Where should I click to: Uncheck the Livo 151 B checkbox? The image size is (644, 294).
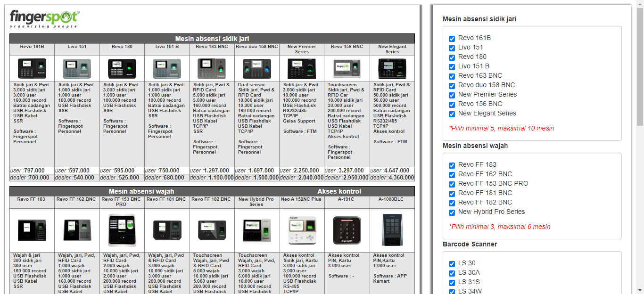pos(452,67)
